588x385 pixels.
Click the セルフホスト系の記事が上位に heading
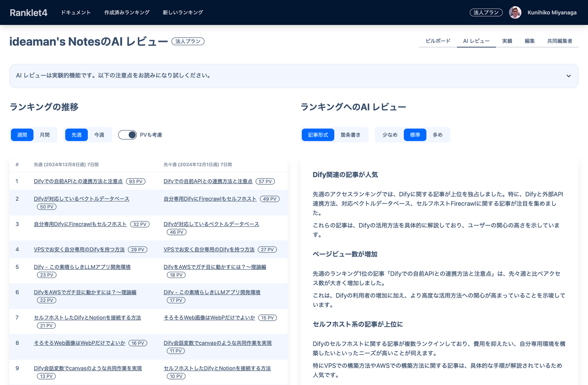coord(358,324)
